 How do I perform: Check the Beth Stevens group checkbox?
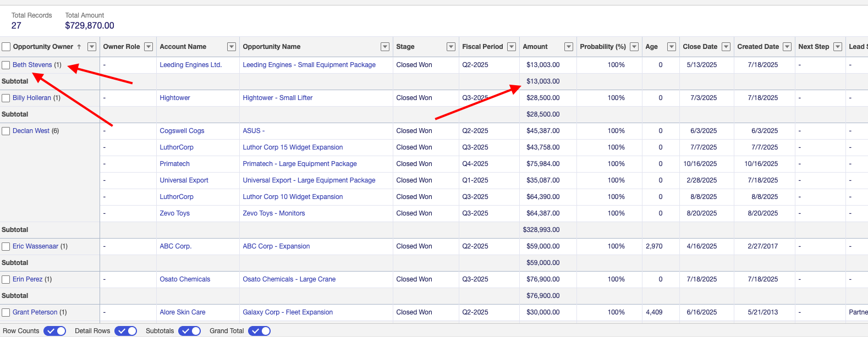tap(6, 65)
